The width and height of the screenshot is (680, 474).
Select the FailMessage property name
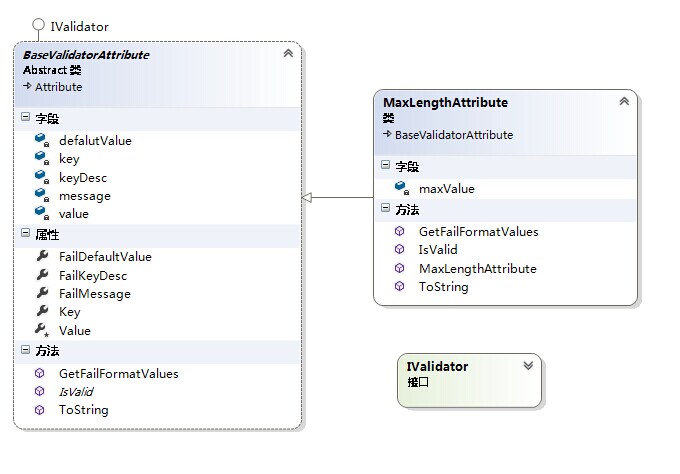tap(95, 294)
